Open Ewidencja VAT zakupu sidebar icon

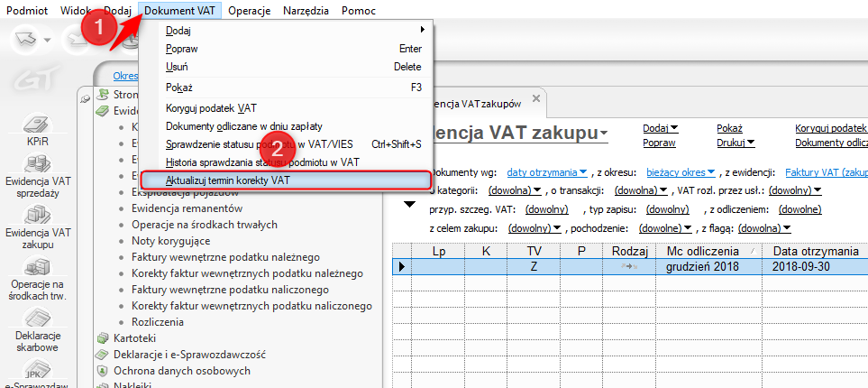click(x=38, y=213)
